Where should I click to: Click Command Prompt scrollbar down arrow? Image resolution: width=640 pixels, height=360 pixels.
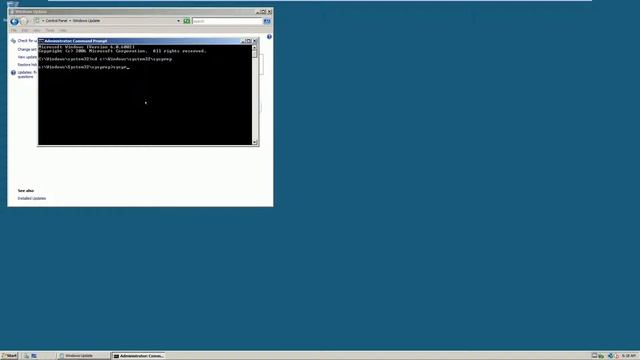tap(255, 142)
